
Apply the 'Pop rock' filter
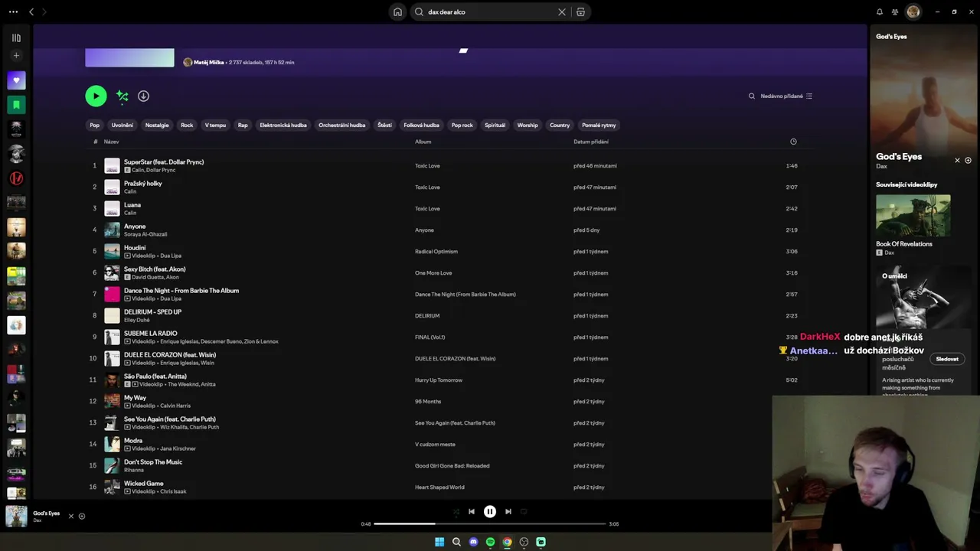tap(462, 126)
